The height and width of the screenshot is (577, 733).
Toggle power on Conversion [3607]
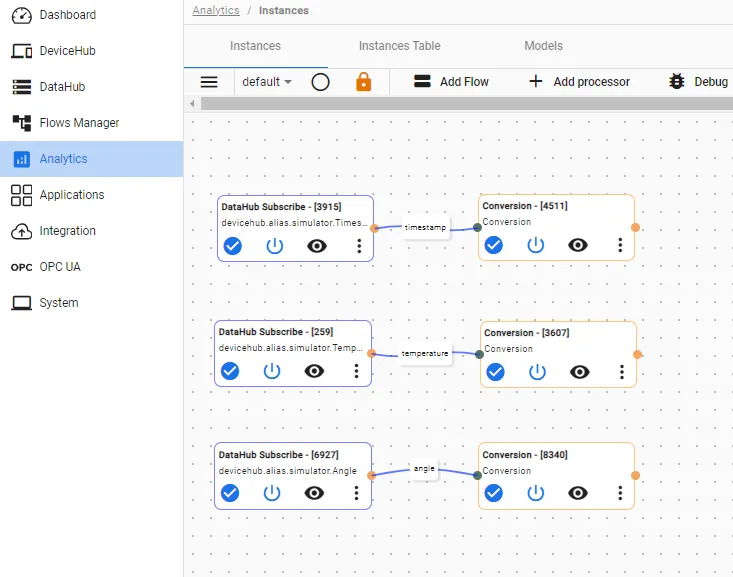pyautogui.click(x=538, y=372)
